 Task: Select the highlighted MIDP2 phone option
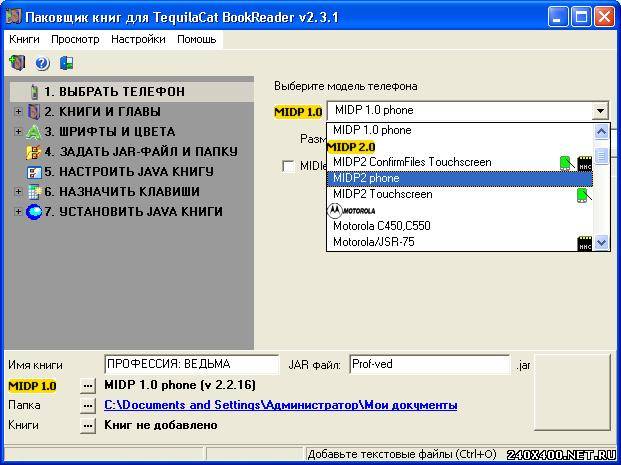[x=460, y=179]
